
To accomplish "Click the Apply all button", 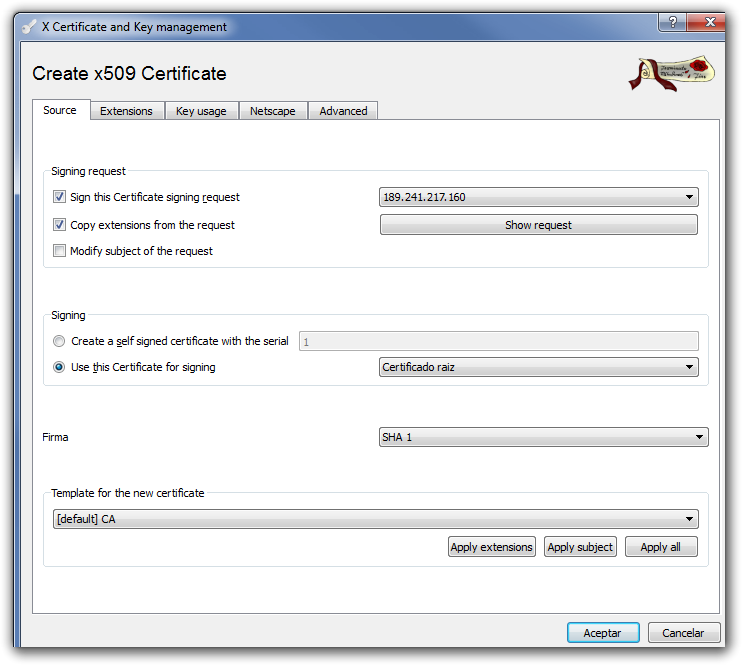I will coord(660,547).
